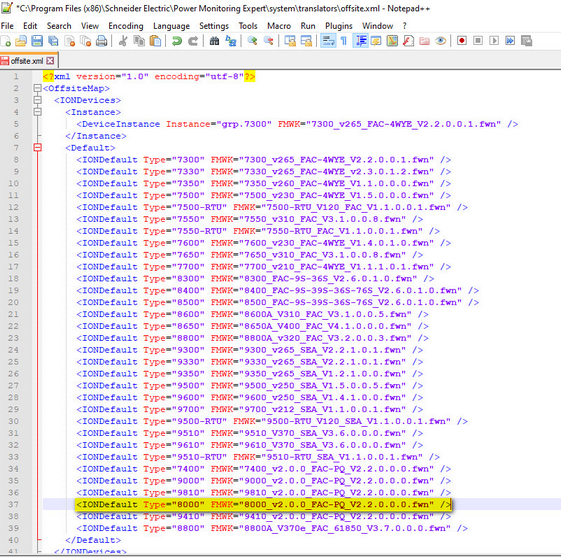Viewport: 561px width, 557px height.
Task: Click the Cut scissors icon
Action: pyautogui.click(x=123, y=41)
